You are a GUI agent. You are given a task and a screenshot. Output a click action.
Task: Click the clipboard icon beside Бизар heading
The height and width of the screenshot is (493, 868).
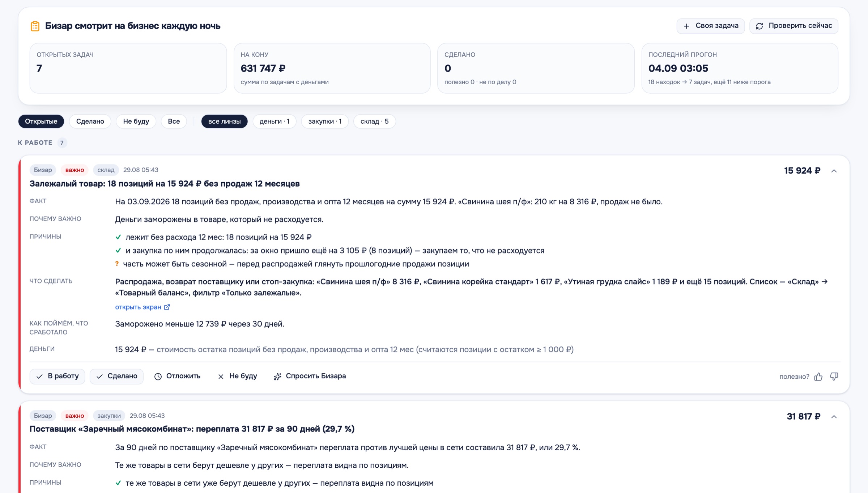35,26
